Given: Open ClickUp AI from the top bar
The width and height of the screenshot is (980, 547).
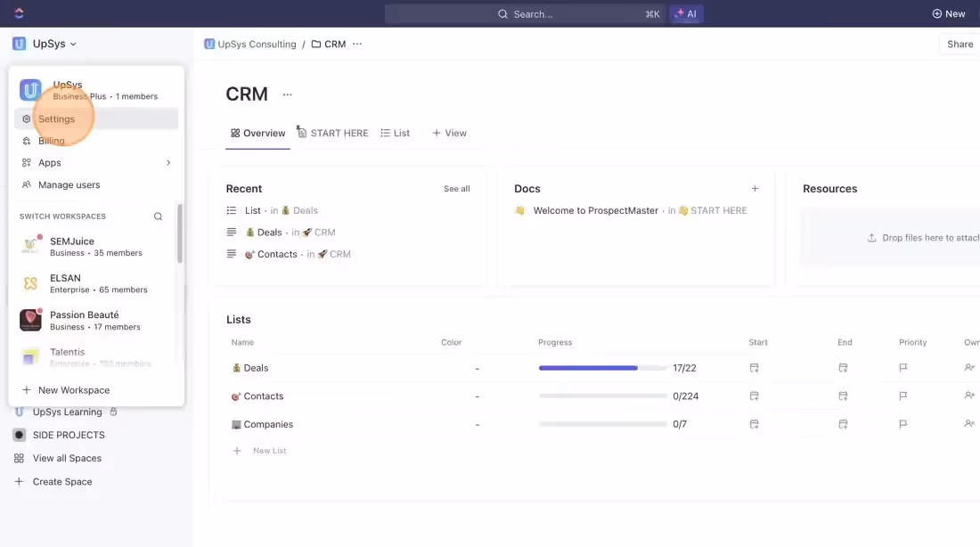Looking at the screenshot, I should (686, 13).
